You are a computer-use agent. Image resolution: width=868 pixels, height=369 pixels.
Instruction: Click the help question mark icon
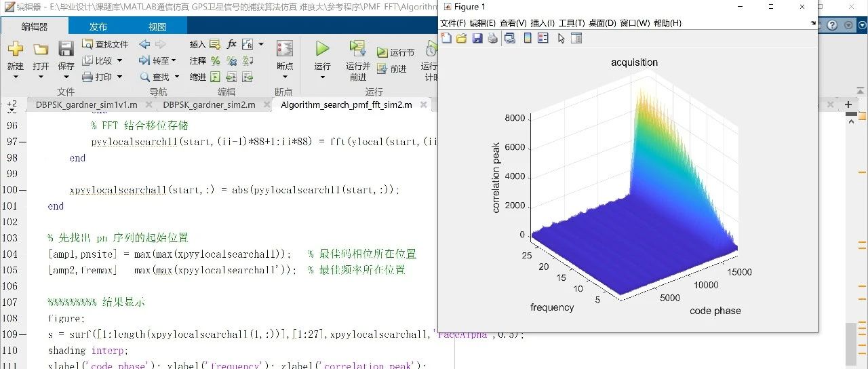point(832,25)
